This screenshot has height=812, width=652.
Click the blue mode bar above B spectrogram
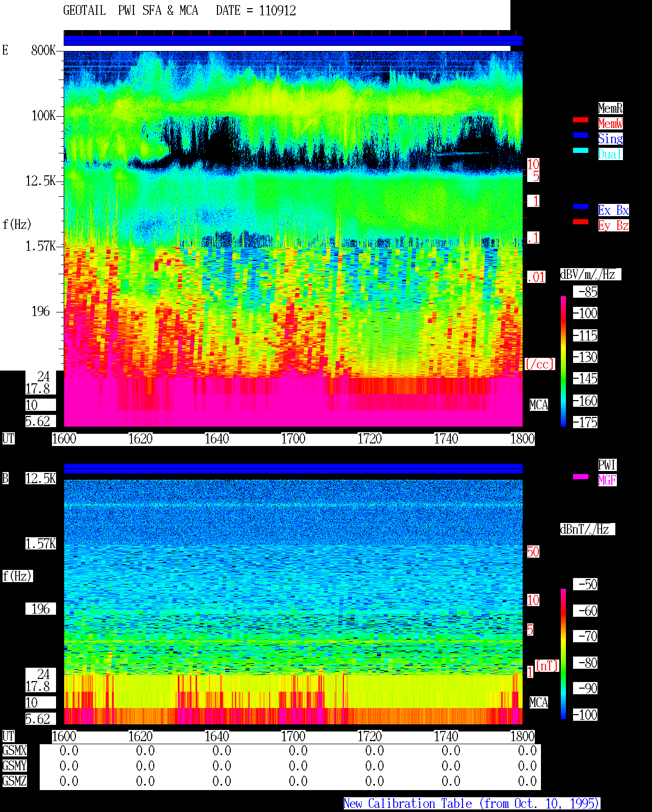pos(293,469)
